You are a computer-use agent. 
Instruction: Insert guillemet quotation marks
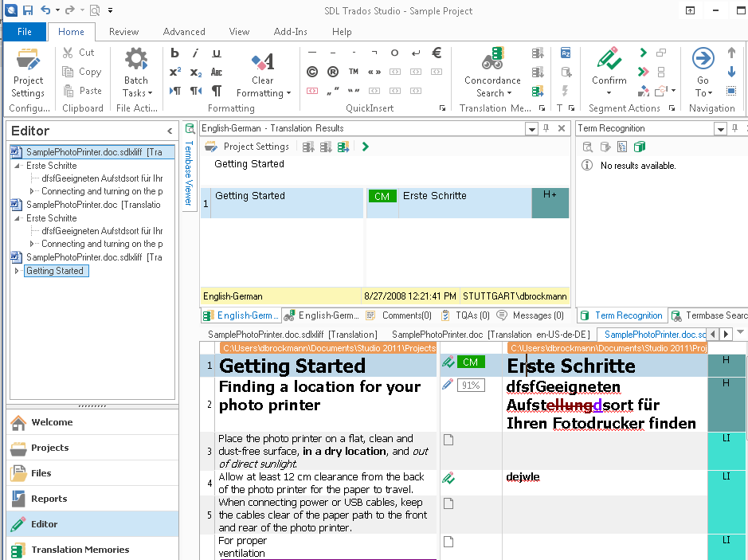pyautogui.click(x=374, y=72)
